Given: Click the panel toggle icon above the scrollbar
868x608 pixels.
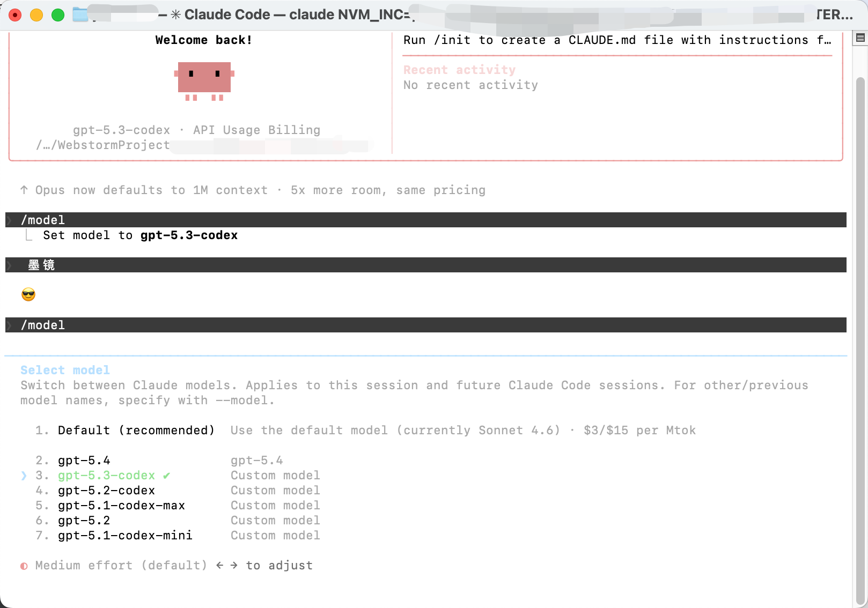Looking at the screenshot, I should click(860, 38).
